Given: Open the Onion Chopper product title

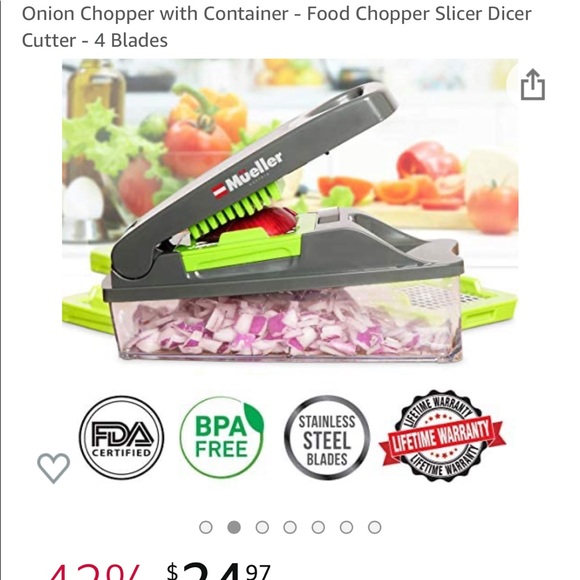Looking at the screenshot, I should [x=277, y=27].
